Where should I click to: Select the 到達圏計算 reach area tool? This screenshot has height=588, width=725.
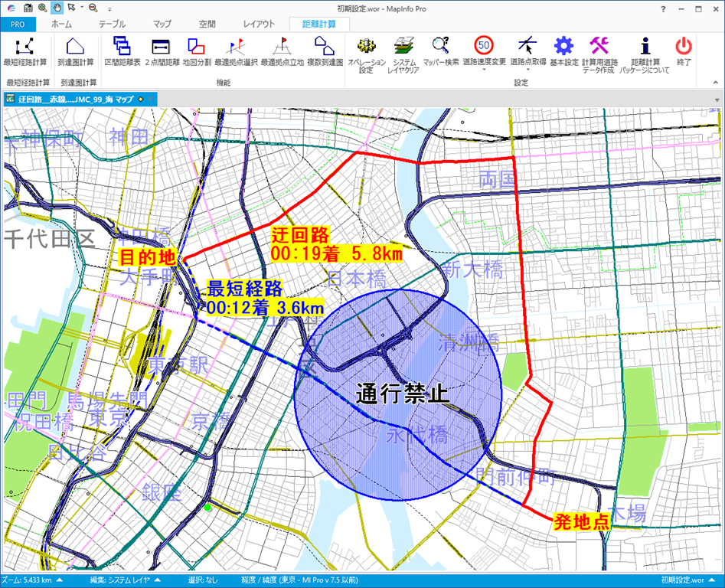[76, 46]
